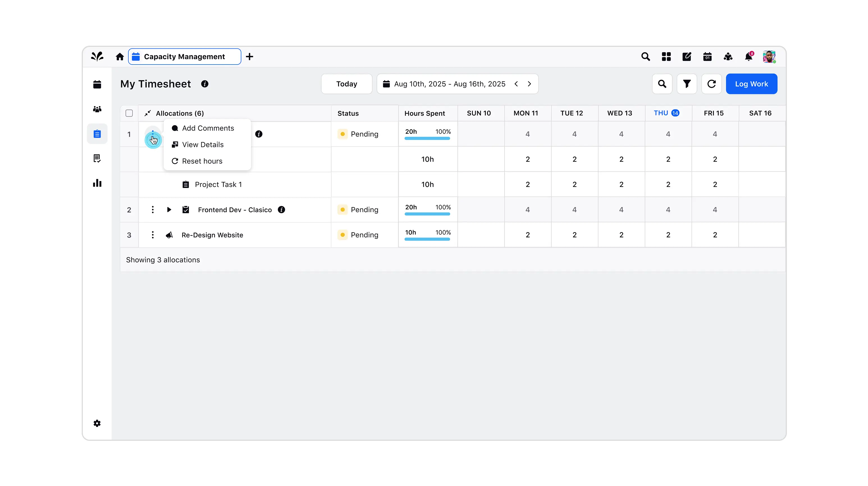Click the home icon in top bar

[120, 57]
